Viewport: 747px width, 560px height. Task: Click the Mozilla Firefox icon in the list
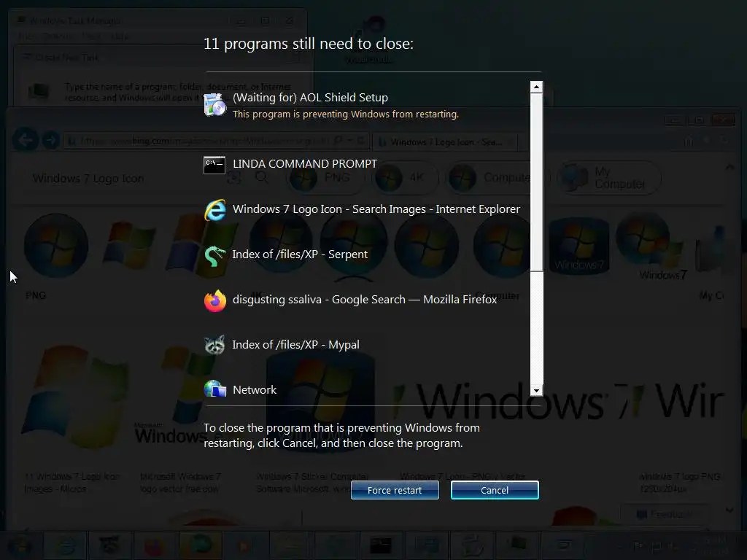[x=215, y=300]
